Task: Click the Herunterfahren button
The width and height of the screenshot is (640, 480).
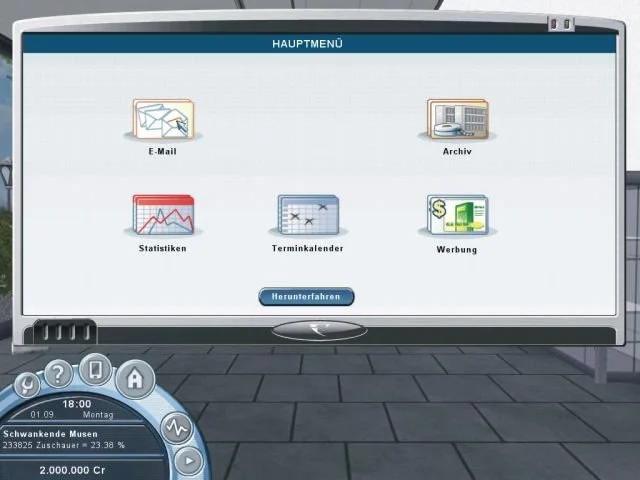Action: (x=307, y=297)
